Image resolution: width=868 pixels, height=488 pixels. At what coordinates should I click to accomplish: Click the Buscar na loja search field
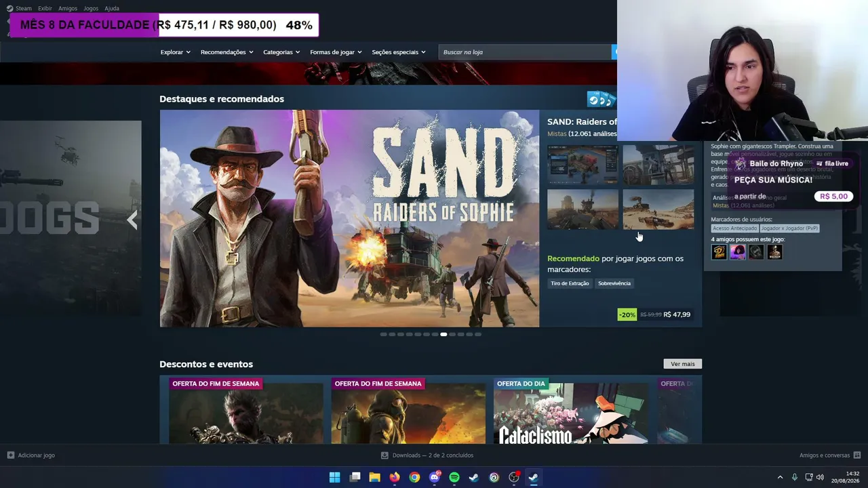click(525, 52)
